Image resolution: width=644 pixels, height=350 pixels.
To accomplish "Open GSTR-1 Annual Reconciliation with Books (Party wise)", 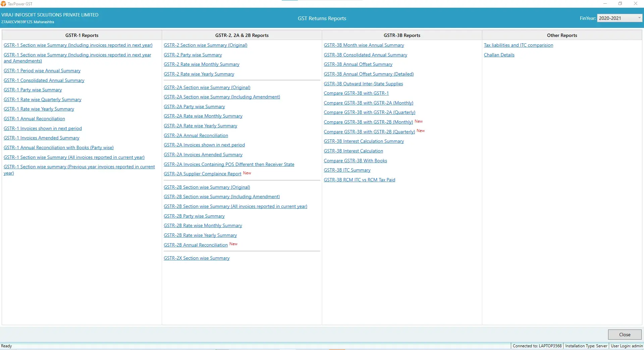I will [59, 148].
